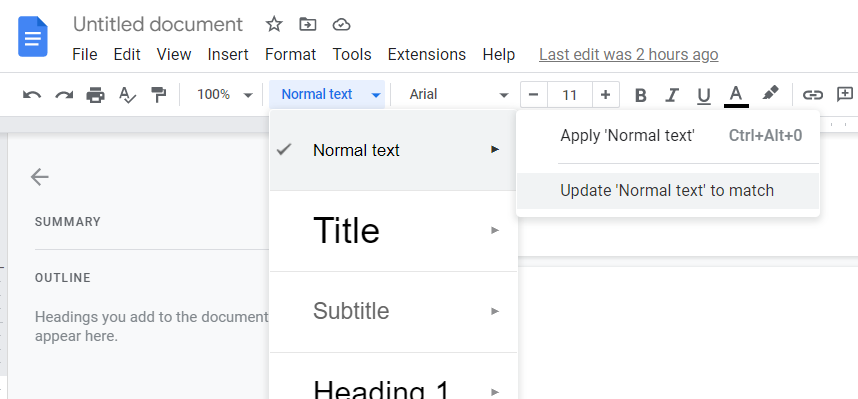858x399 pixels.
Task: Check cloud save status icon
Action: pos(341,25)
